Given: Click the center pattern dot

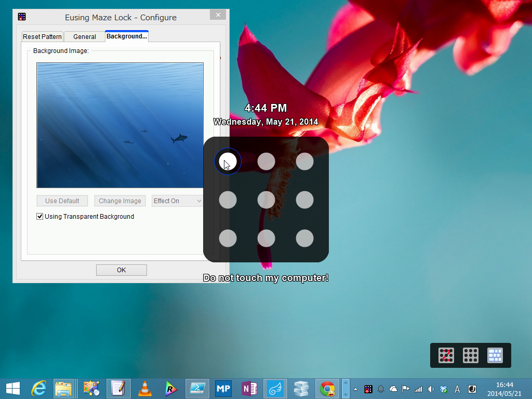Looking at the screenshot, I should click(x=267, y=200).
